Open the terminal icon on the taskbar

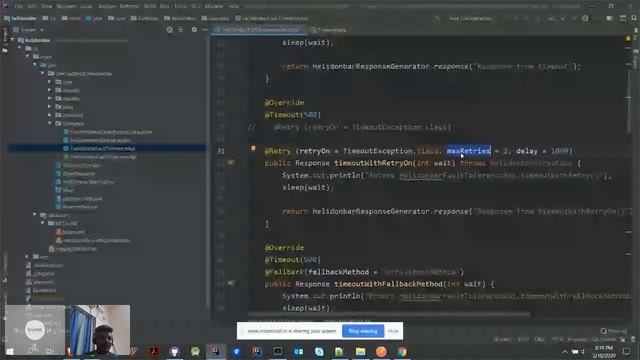(278, 351)
